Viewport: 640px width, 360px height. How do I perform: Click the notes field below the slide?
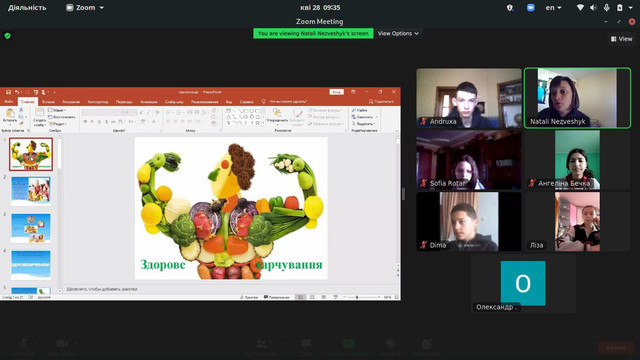point(231,289)
